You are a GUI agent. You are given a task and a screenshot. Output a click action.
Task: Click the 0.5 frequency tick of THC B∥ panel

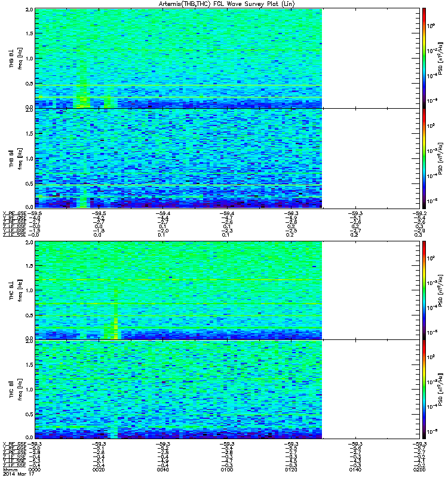point(29,414)
